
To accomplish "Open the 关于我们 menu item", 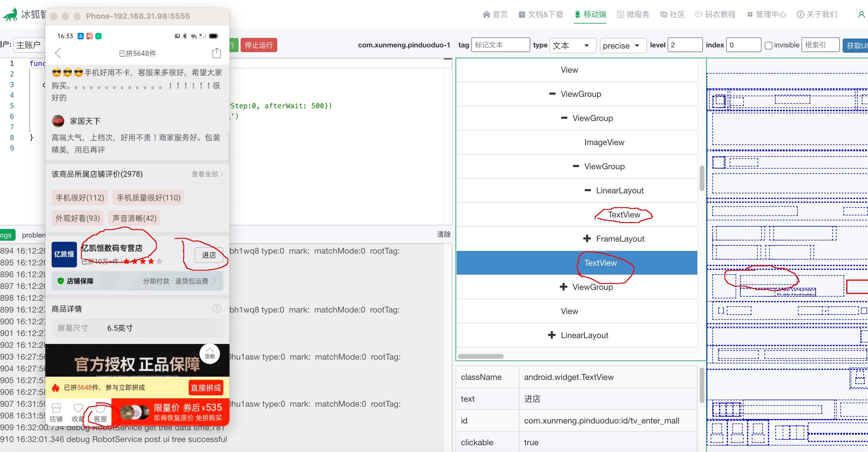I will tap(817, 14).
